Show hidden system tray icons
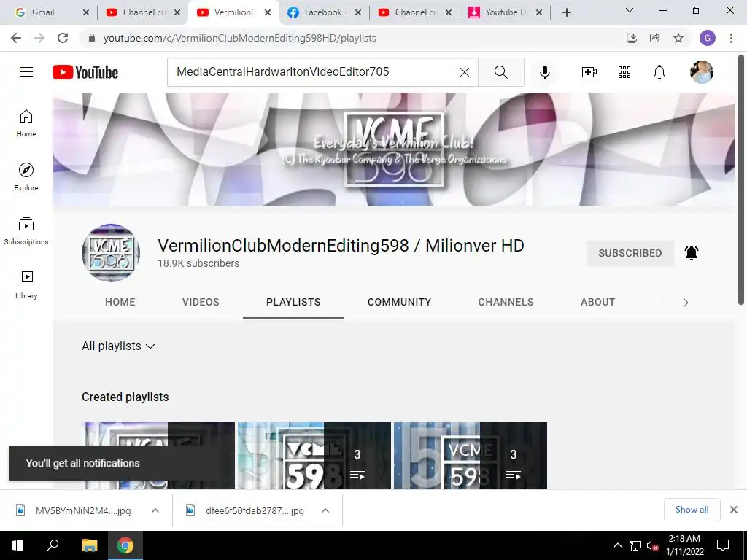 [617, 545]
